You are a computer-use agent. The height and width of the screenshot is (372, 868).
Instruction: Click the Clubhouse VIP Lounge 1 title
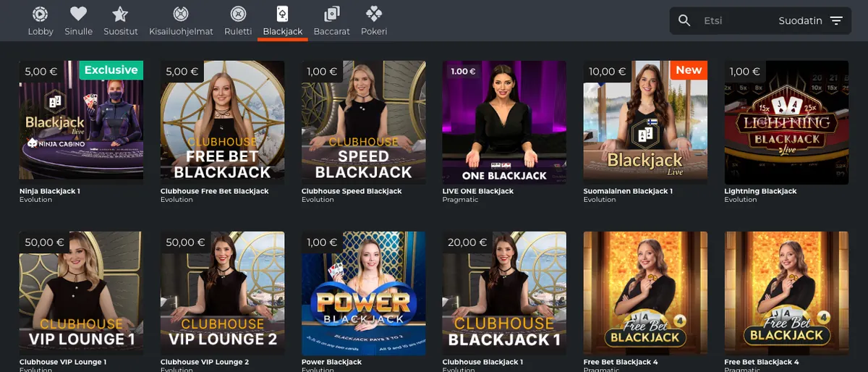63,362
